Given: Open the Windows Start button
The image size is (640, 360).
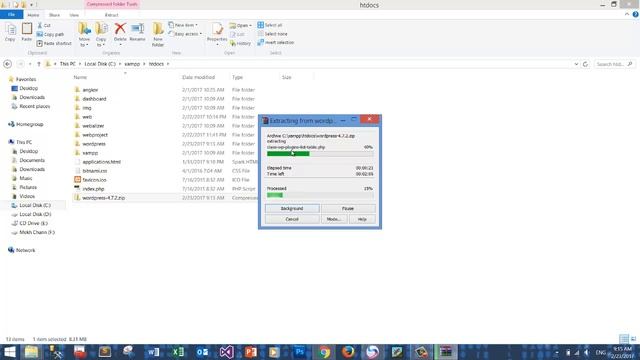Looking at the screenshot, I should pos(9,352).
